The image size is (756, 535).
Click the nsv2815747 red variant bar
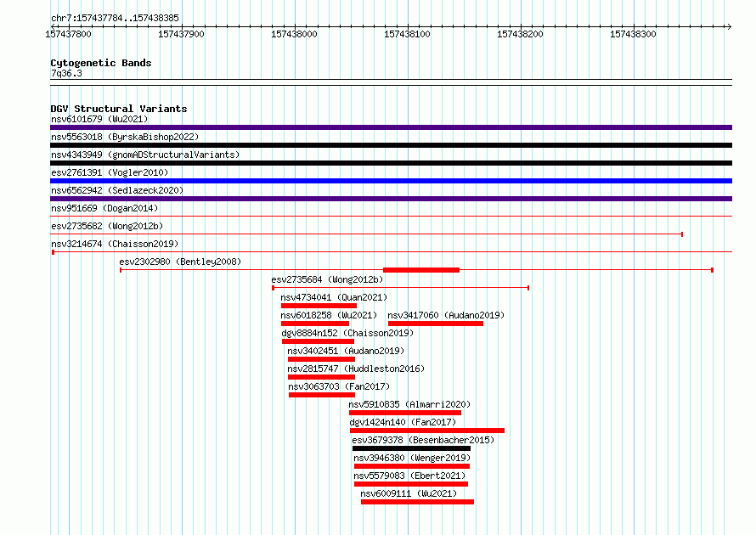322,377
